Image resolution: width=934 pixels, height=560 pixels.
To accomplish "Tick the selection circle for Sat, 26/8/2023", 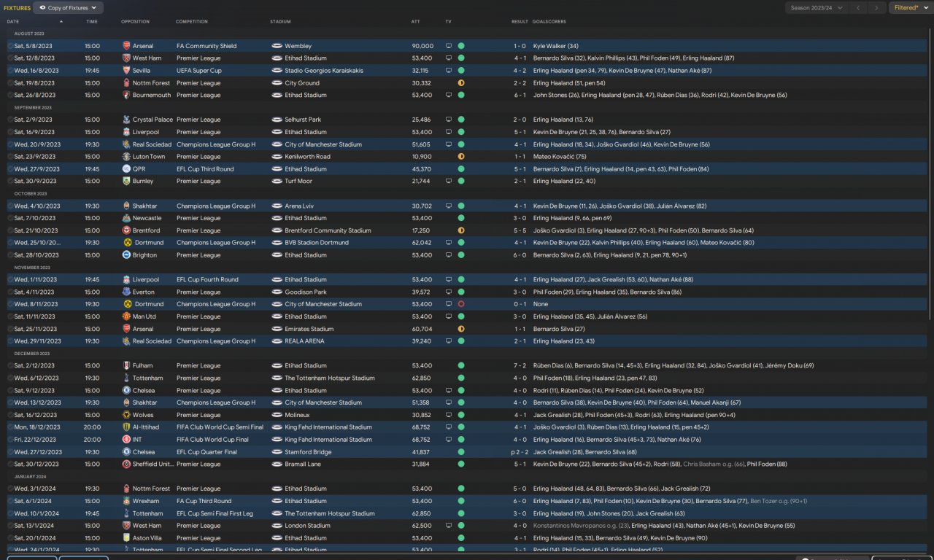I will tap(10, 95).
